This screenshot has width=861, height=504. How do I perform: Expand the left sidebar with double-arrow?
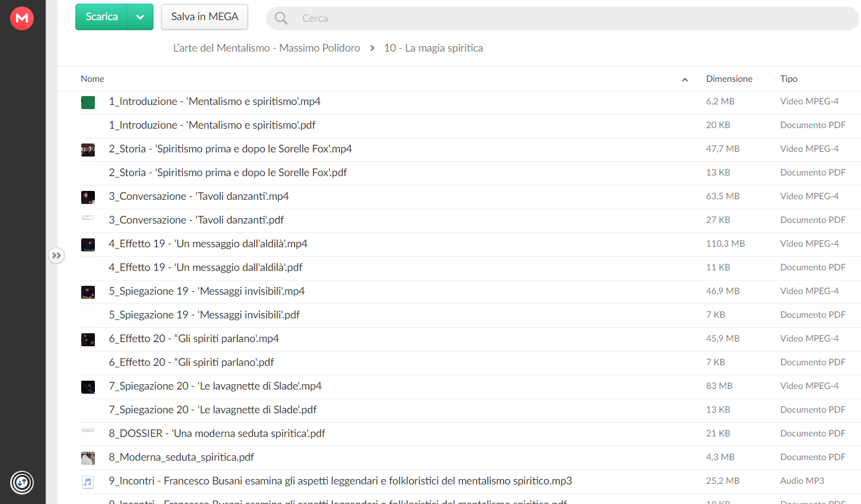coord(56,256)
